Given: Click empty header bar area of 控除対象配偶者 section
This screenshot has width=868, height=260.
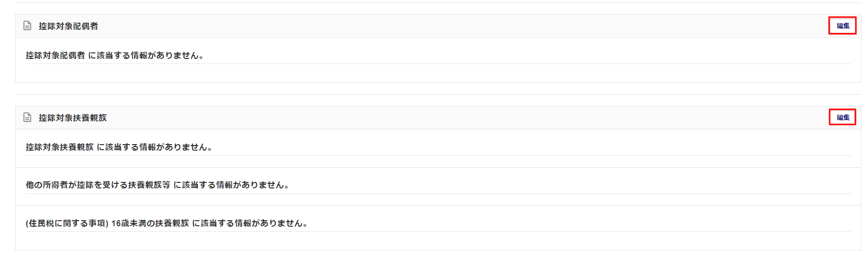Looking at the screenshot, I should (x=454, y=26).
